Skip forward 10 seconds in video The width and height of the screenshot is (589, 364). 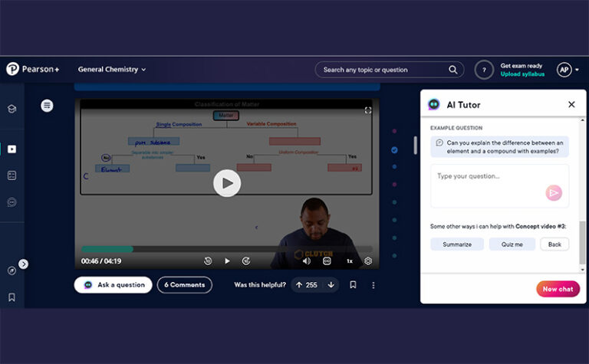click(246, 261)
